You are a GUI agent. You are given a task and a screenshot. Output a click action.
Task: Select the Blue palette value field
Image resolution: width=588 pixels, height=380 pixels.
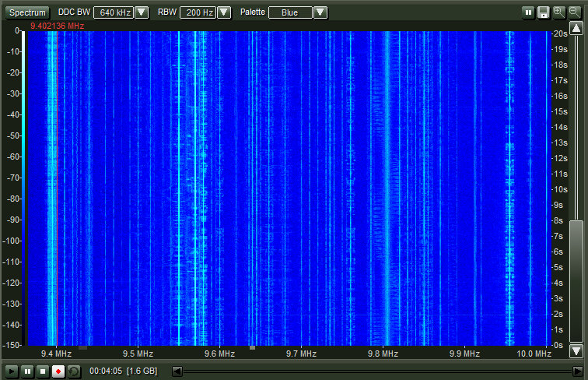(x=291, y=12)
